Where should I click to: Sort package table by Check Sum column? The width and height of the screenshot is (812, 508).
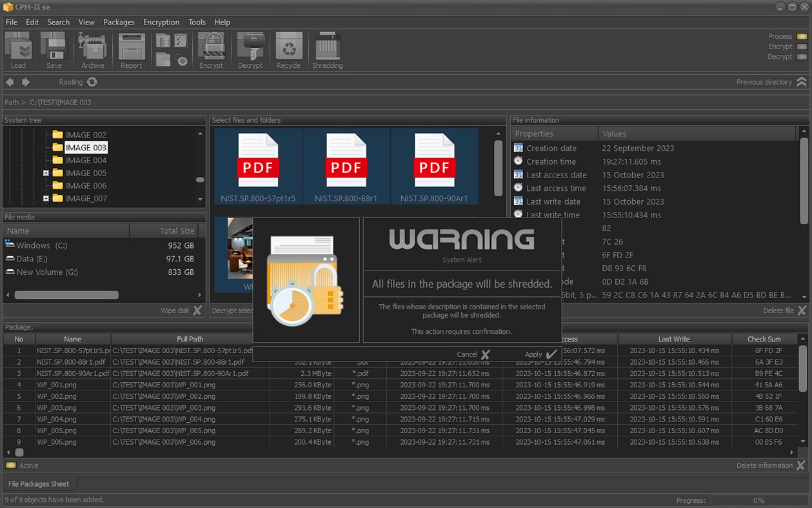tap(764, 339)
